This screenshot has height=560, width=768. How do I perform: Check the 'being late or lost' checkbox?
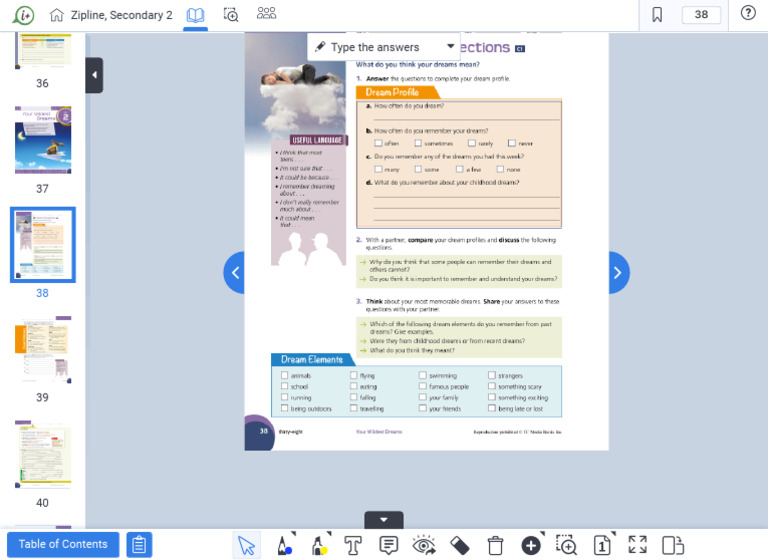[x=492, y=408]
